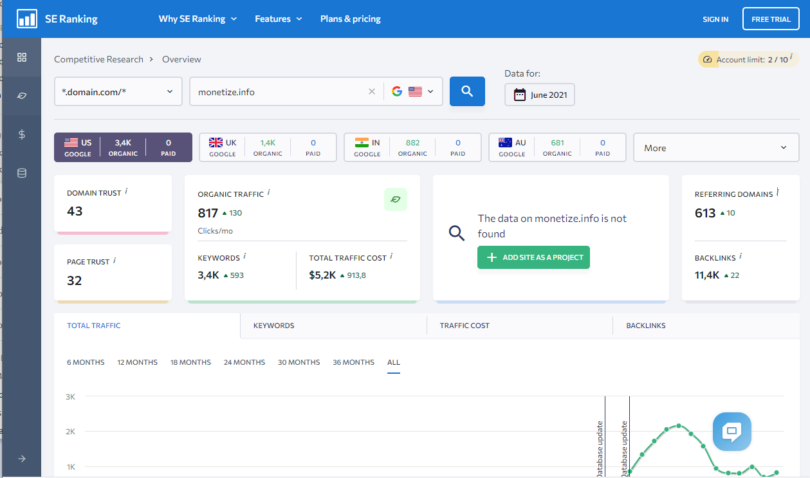Click the Organic Traffic value 817

click(208, 213)
